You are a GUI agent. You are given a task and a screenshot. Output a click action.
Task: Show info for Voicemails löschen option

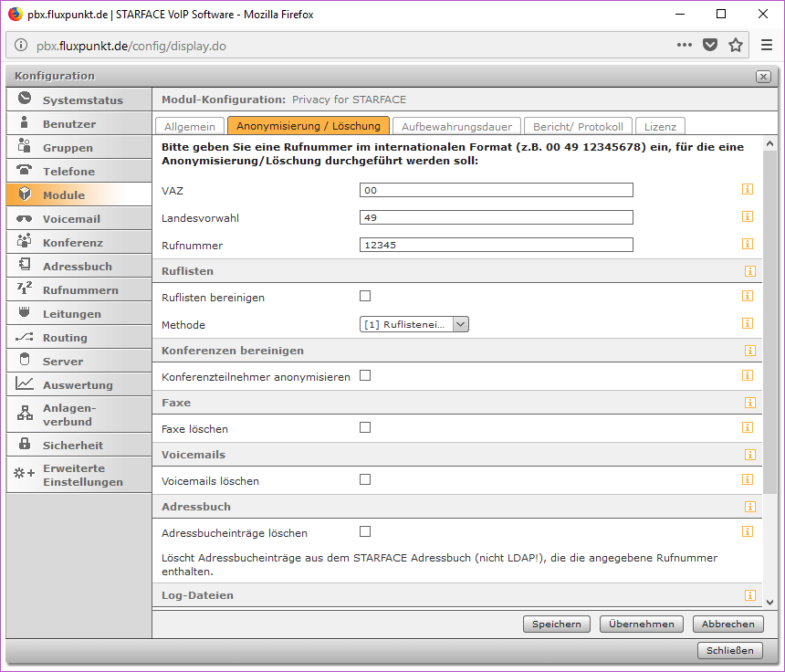[x=748, y=479]
